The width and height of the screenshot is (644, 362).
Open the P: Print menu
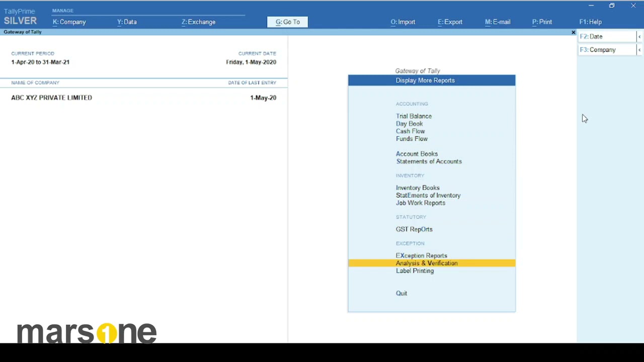click(x=542, y=22)
